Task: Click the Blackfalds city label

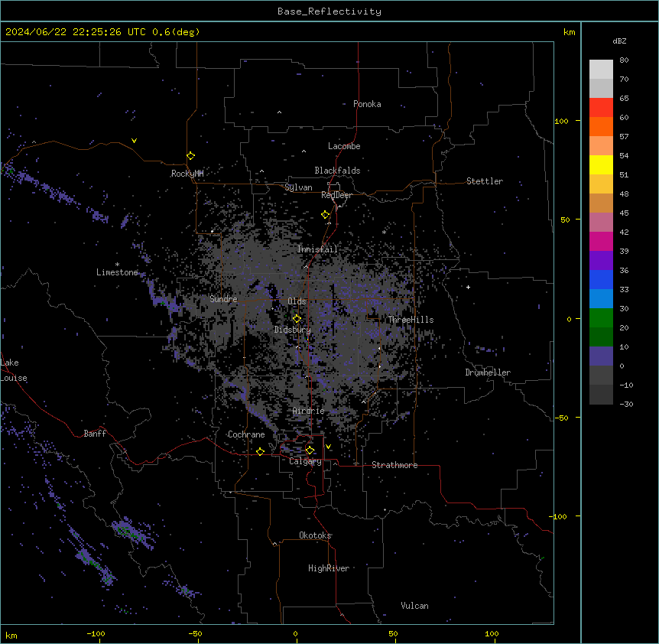Action: [337, 171]
